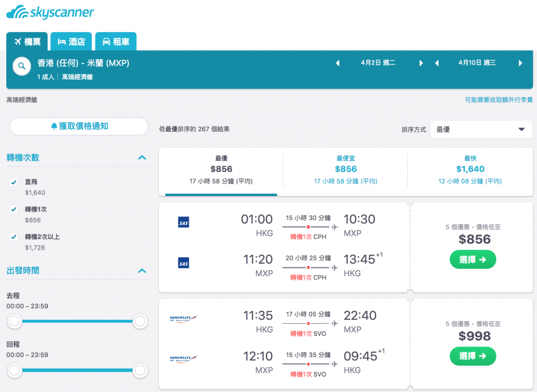Click $856 price on SAS result card

pos(474,239)
